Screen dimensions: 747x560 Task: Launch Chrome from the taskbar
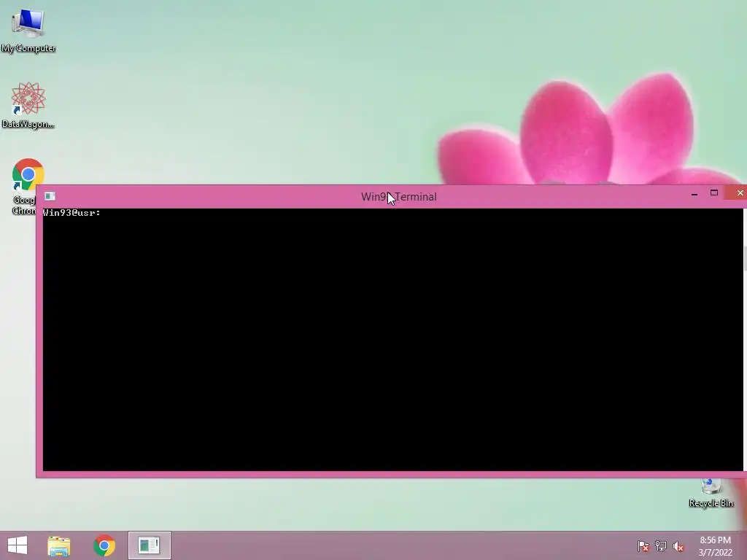(x=104, y=545)
